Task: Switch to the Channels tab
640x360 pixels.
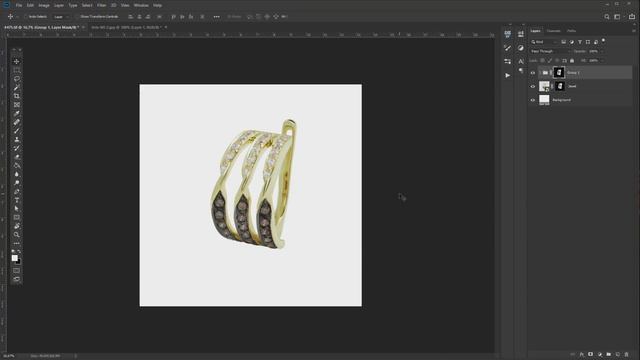Action: [553, 31]
